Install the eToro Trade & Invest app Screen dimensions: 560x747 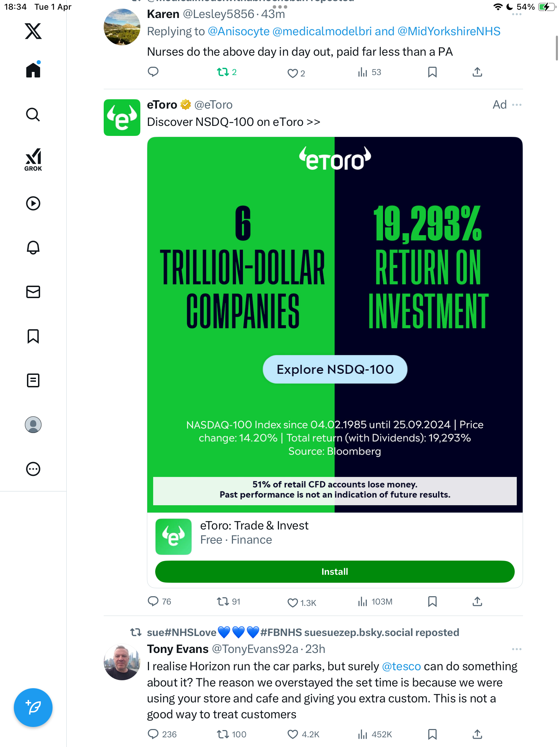coord(335,572)
